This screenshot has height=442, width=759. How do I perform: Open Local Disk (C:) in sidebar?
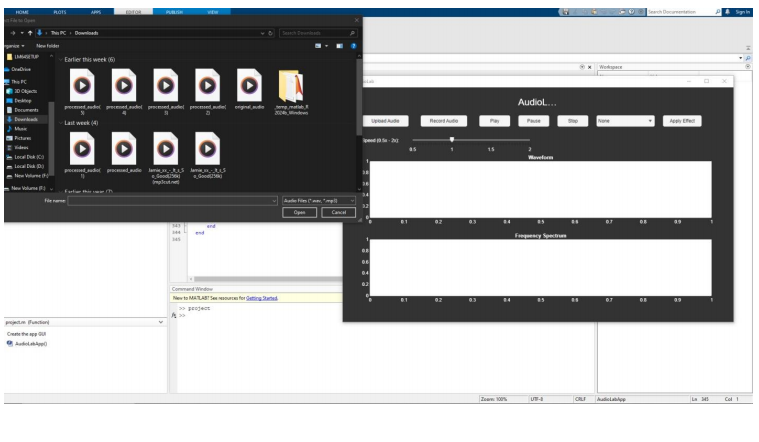(x=25, y=157)
